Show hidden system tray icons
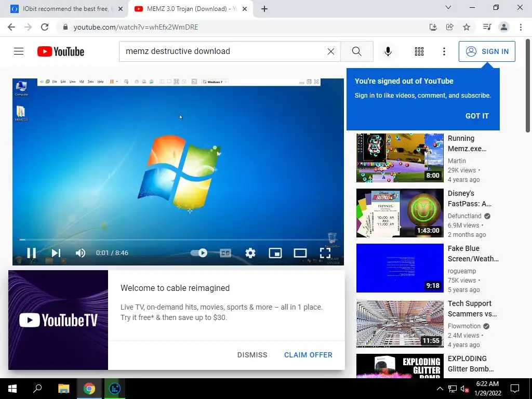The width and height of the screenshot is (532, 399). 440,389
